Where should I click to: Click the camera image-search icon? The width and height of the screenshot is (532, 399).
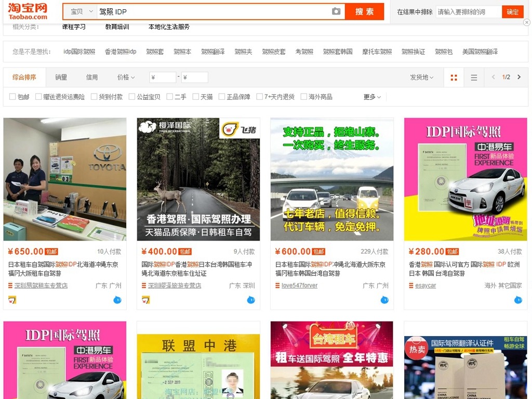click(336, 11)
